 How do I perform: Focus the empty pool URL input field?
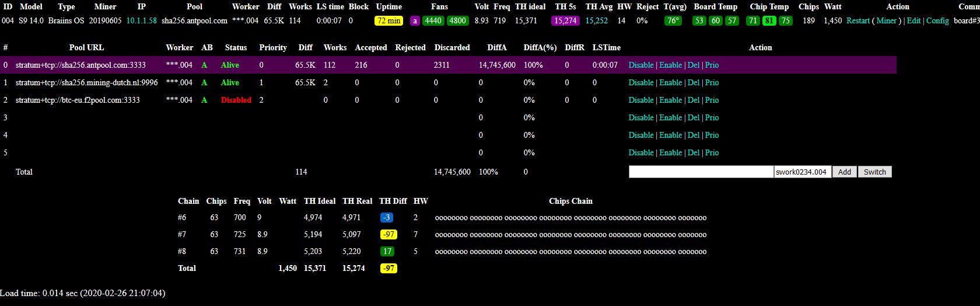click(x=701, y=172)
